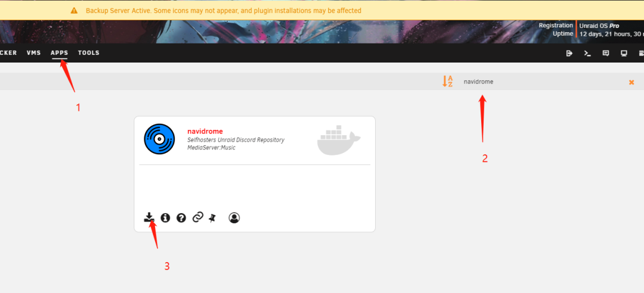Open the repository profile icon on card
Screen dimensions: 644x293
coord(234,218)
